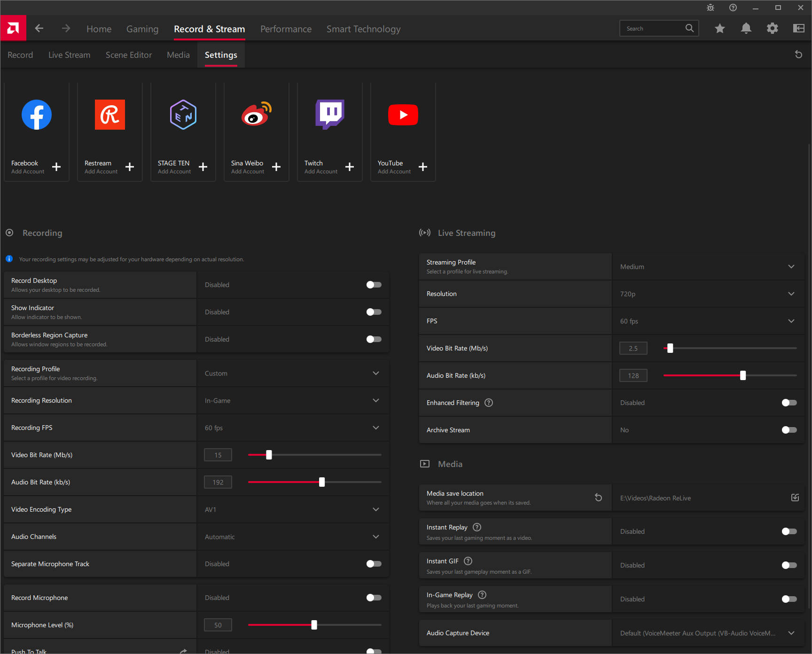Open Streaming Profile dropdown
The height and width of the screenshot is (654, 812).
tap(708, 266)
